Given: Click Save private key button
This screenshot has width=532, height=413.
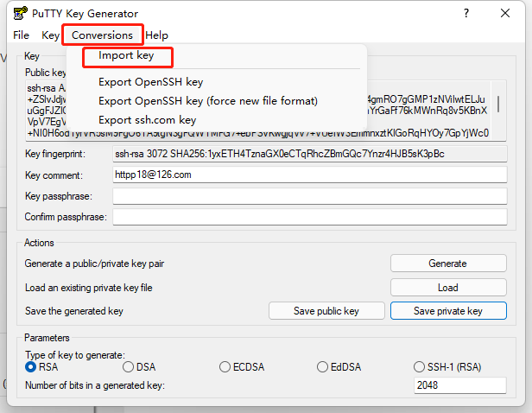Looking at the screenshot, I should point(448,311).
